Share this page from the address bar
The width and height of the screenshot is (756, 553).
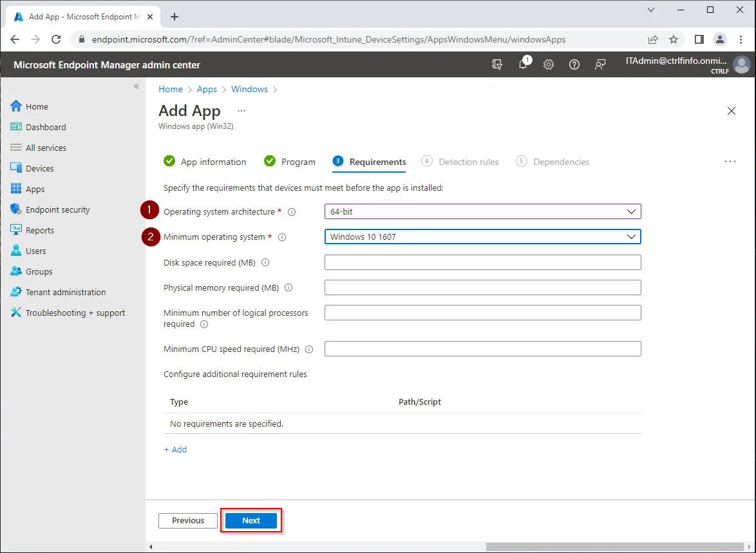click(653, 39)
